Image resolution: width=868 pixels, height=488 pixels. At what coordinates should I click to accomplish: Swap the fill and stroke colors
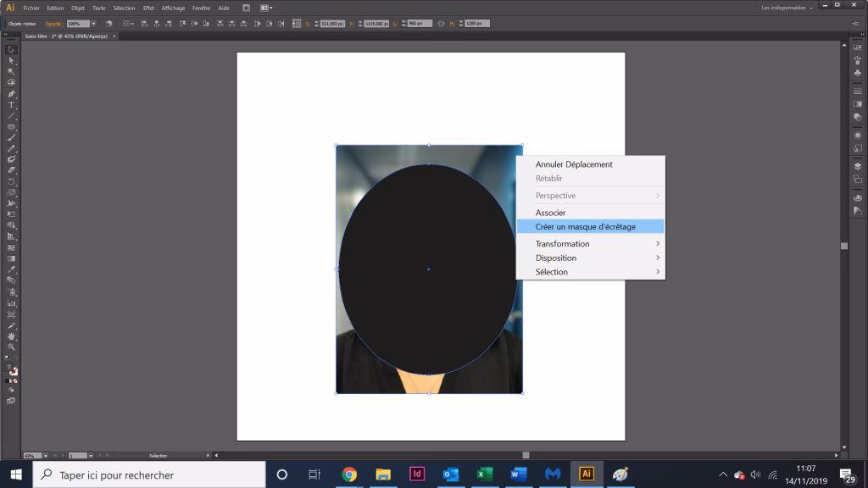pos(16,356)
